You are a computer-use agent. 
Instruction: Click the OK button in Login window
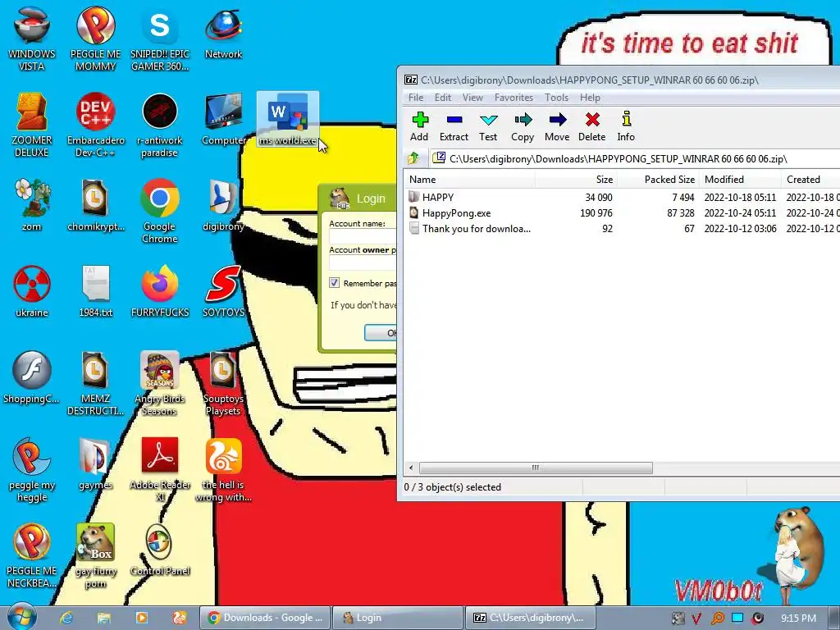tap(381, 333)
